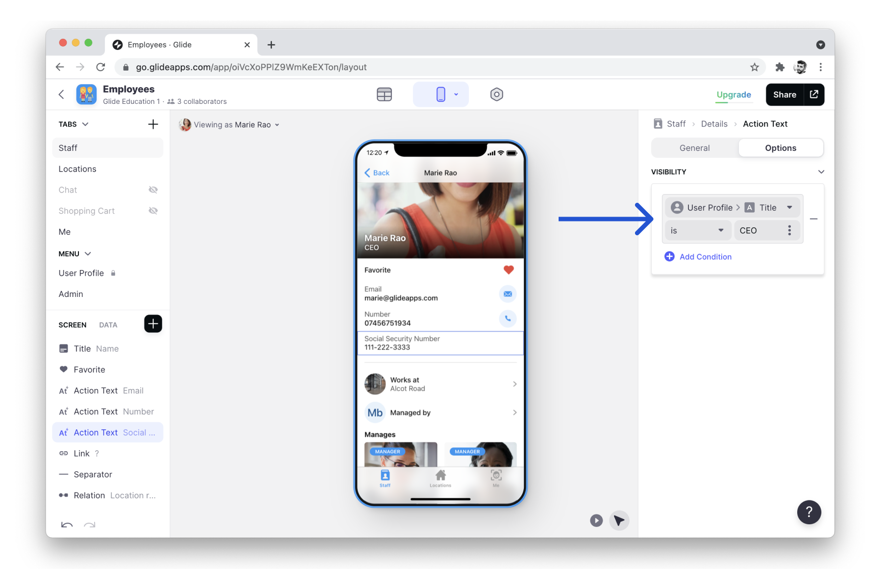The height and width of the screenshot is (588, 882).
Task: Open app settings hexagon icon
Action: click(496, 95)
